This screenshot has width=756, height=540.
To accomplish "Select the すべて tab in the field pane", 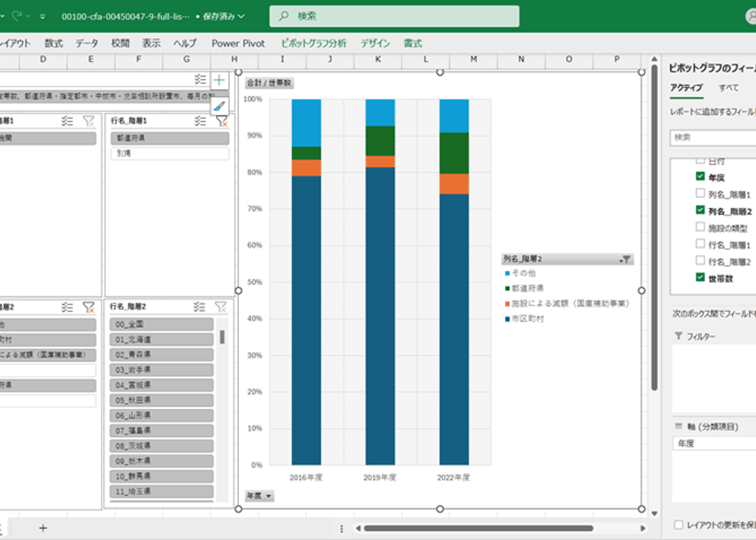I will pyautogui.click(x=728, y=88).
